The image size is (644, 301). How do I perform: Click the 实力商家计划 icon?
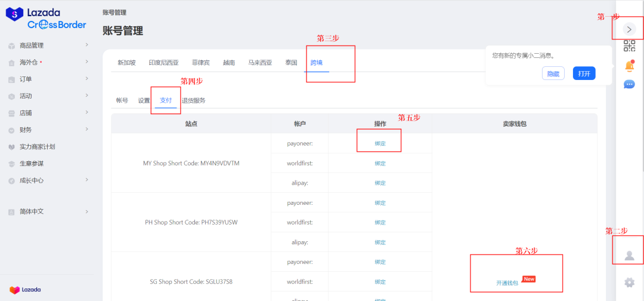(12, 147)
